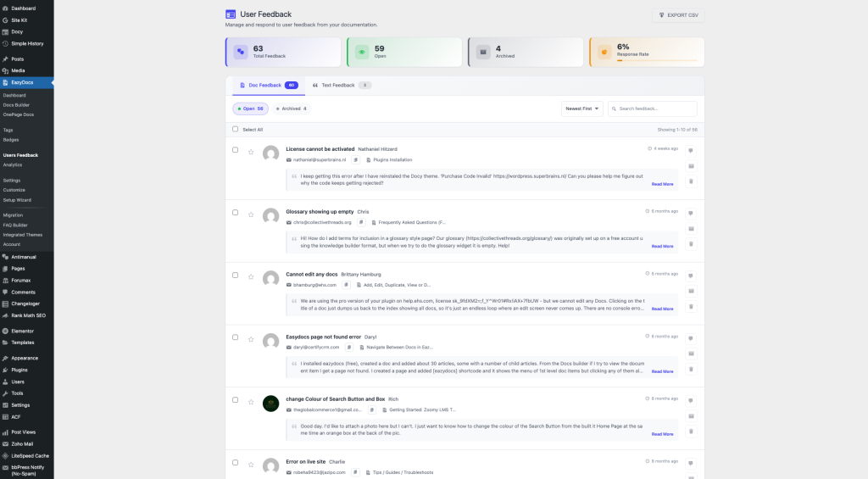868x479 pixels.
Task: Delete 'Easydocs page not found error' feedback
Action: coord(690,370)
